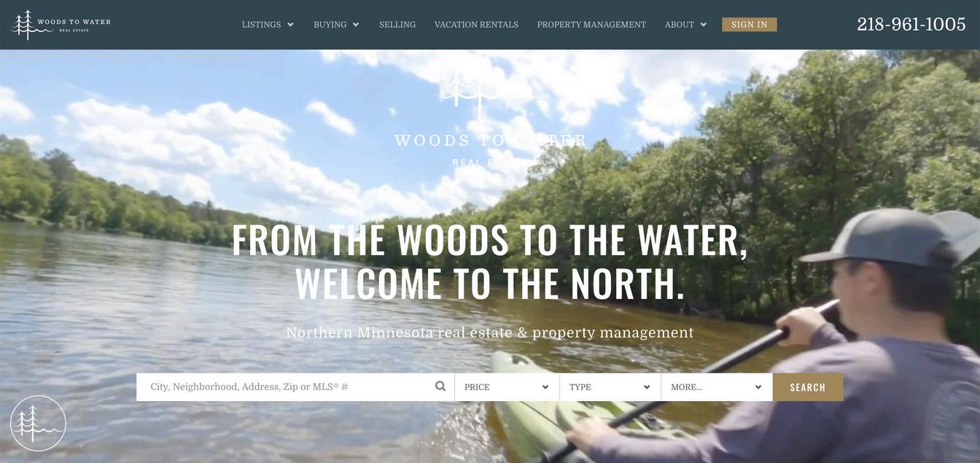Open the More... filter dropdown
Viewport: 980px width, 463px height.
(717, 387)
